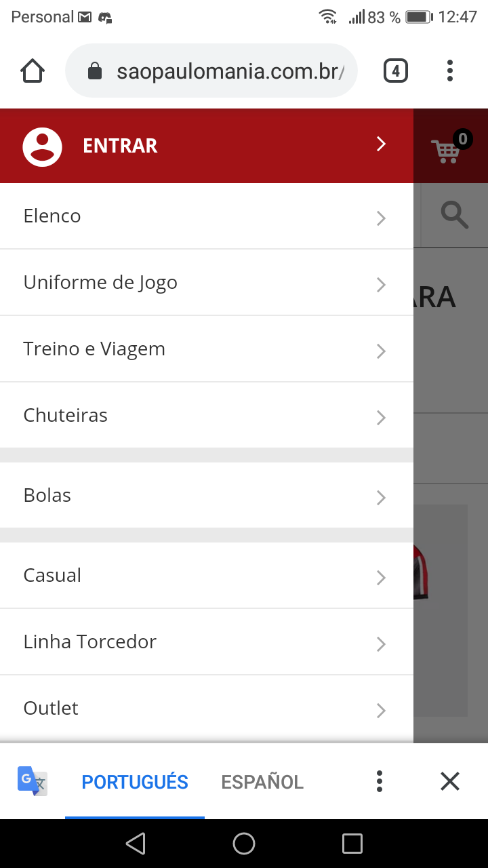Image resolution: width=488 pixels, height=868 pixels.
Task: Dismiss the translate bar
Action: coord(450,781)
